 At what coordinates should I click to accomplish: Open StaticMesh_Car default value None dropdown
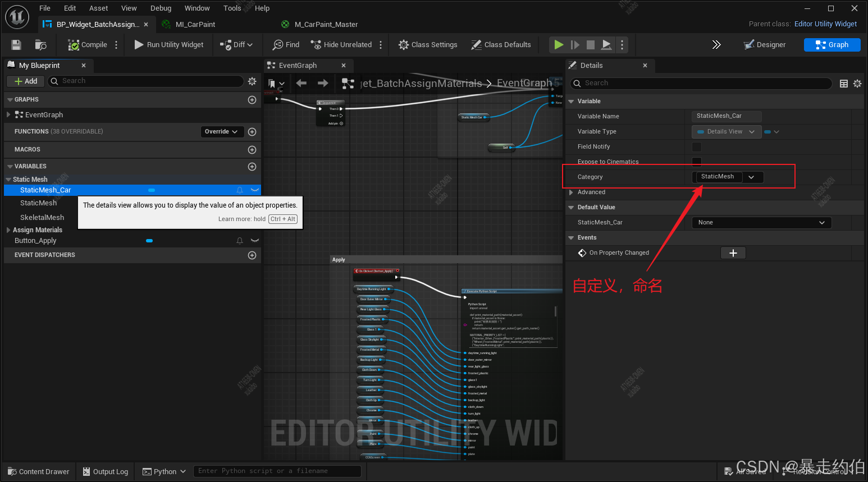coord(761,223)
